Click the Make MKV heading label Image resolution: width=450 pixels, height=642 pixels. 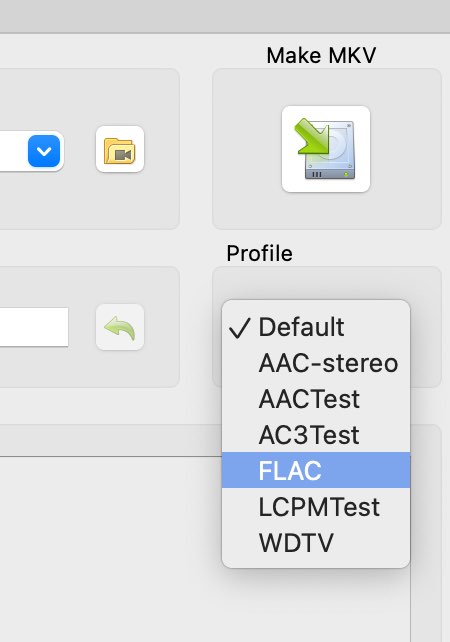[x=321, y=55]
